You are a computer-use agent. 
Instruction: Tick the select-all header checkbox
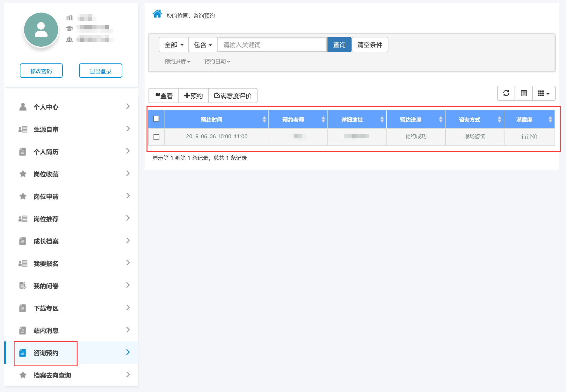click(156, 119)
